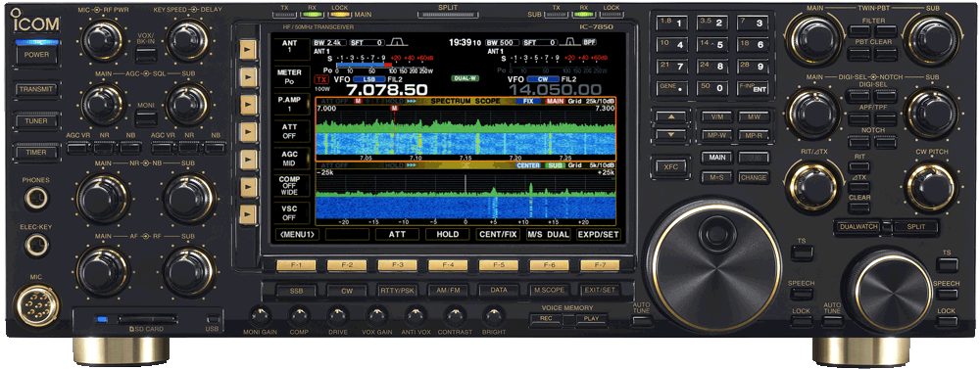
Task: Enable DUALWATCH
Action: point(858,227)
